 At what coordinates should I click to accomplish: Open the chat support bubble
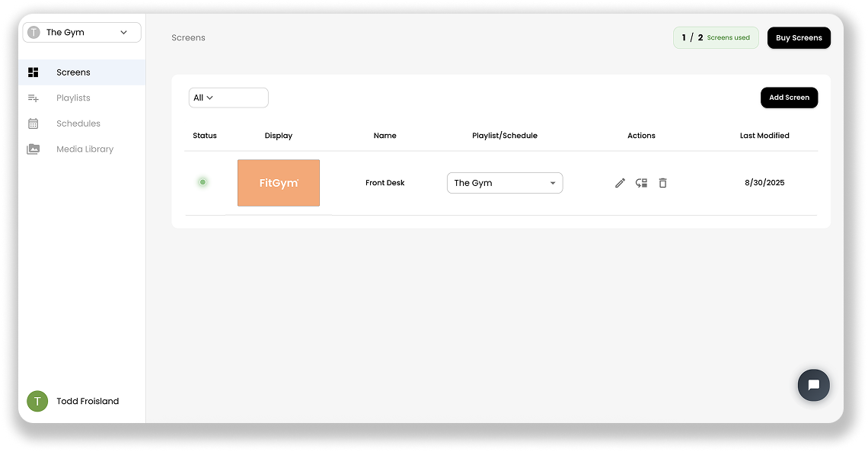[x=813, y=385]
